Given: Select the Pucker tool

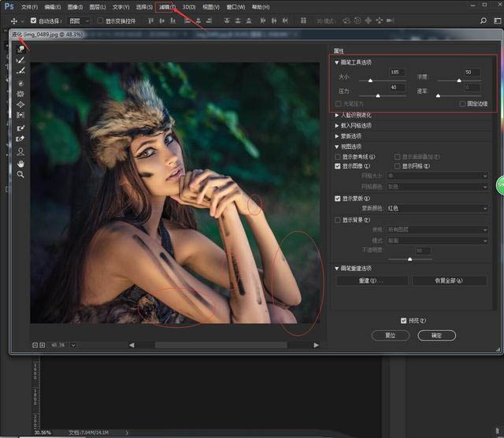Looking at the screenshot, I should 20,93.
